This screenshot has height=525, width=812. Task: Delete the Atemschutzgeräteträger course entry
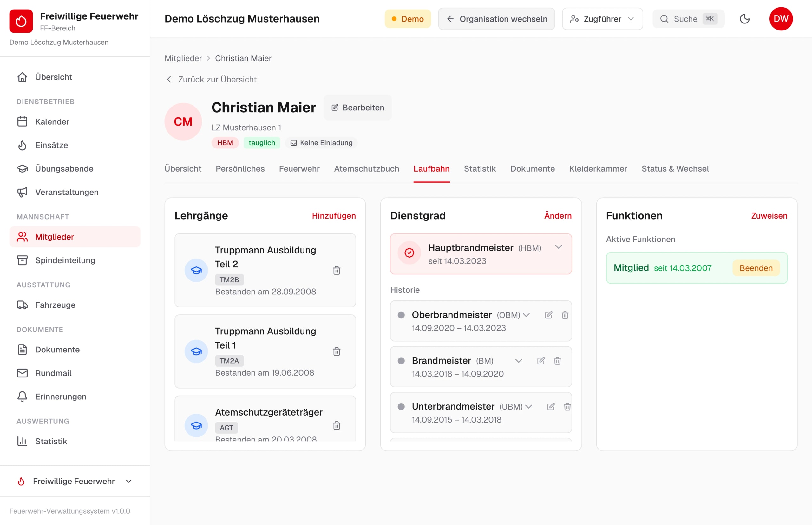pos(337,425)
